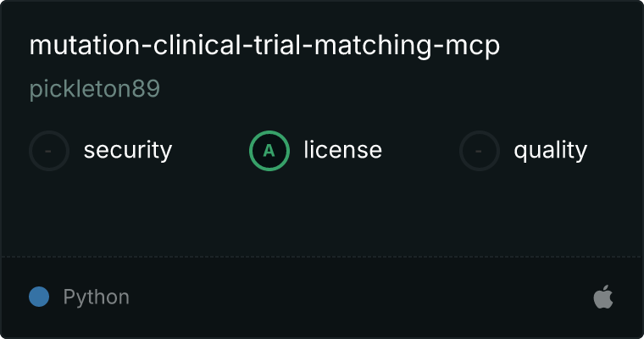This screenshot has height=339, width=644.
Task: Click the green A license grade badge
Action: [269, 151]
